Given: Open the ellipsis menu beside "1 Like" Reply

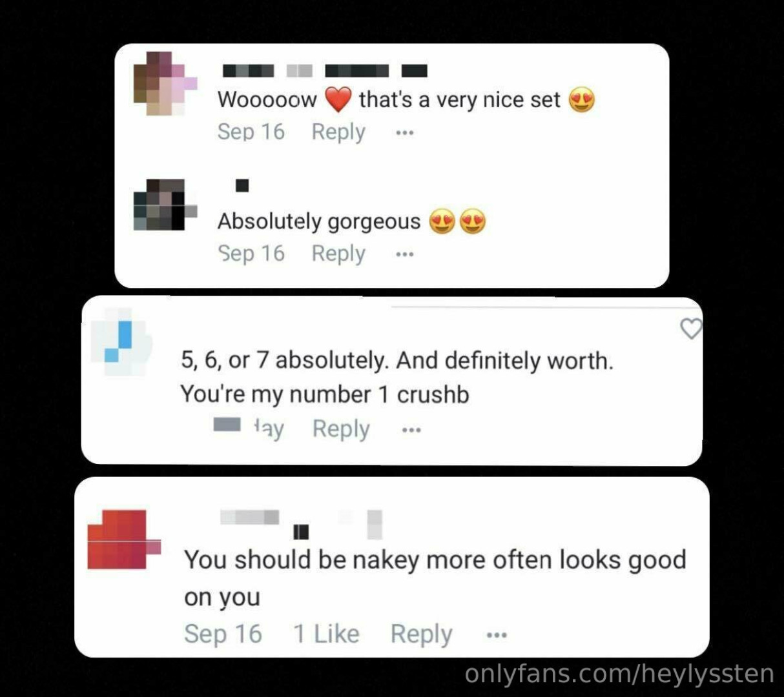Looking at the screenshot, I should point(497,635).
